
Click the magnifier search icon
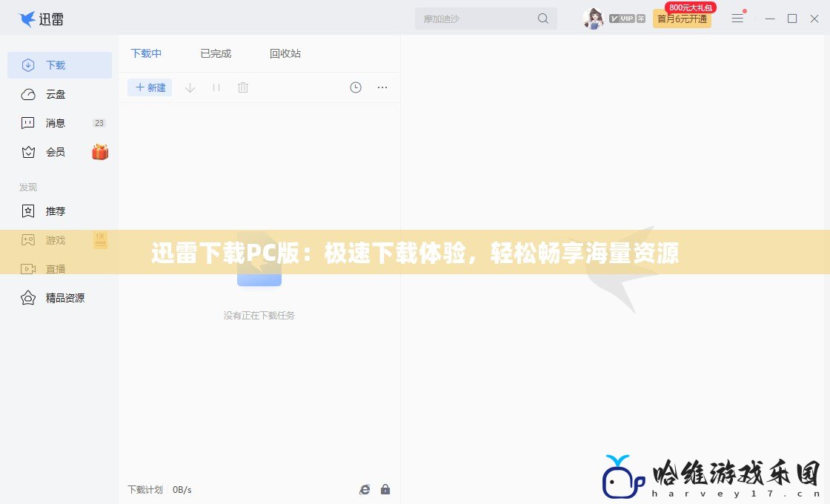point(543,19)
